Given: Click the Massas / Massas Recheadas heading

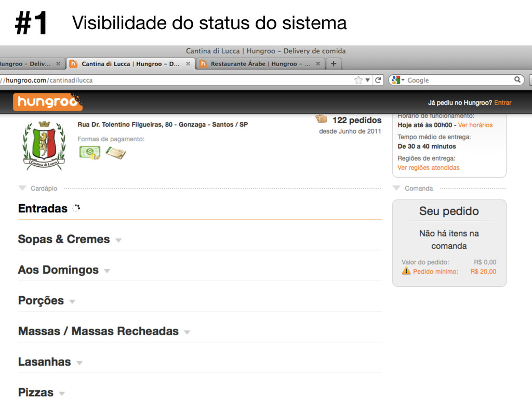Looking at the screenshot, I should 98,331.
